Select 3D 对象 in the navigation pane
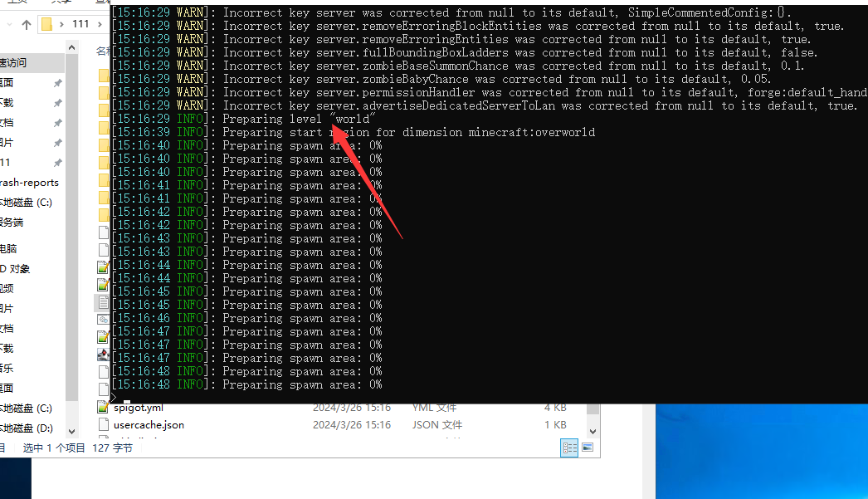Image resolution: width=868 pixels, height=499 pixels. 15,268
